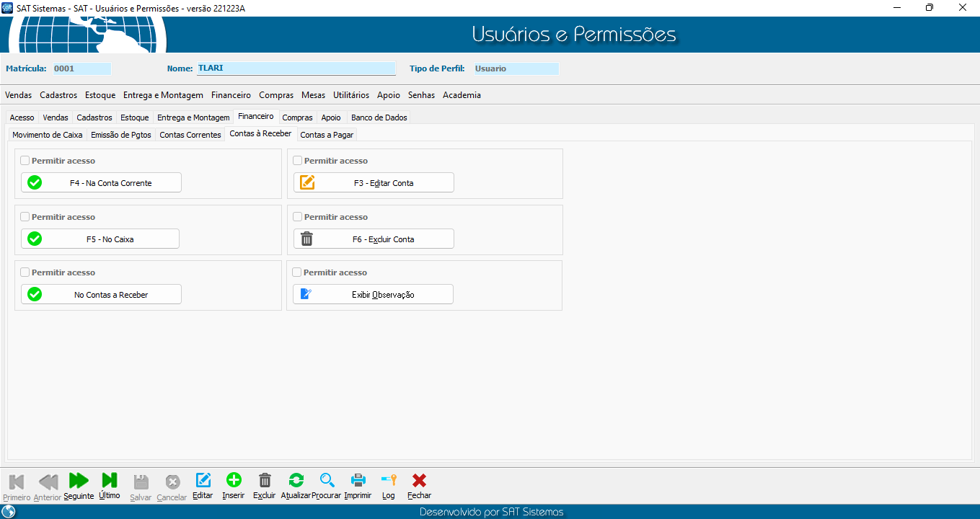Jump to last record with Último
Image resolution: width=980 pixels, height=519 pixels.
110,481
